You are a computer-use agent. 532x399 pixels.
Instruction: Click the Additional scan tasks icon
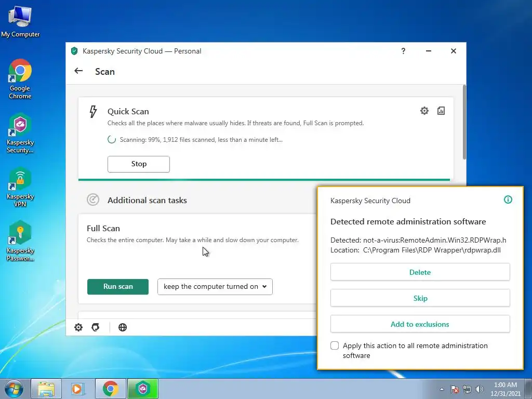[x=93, y=199]
